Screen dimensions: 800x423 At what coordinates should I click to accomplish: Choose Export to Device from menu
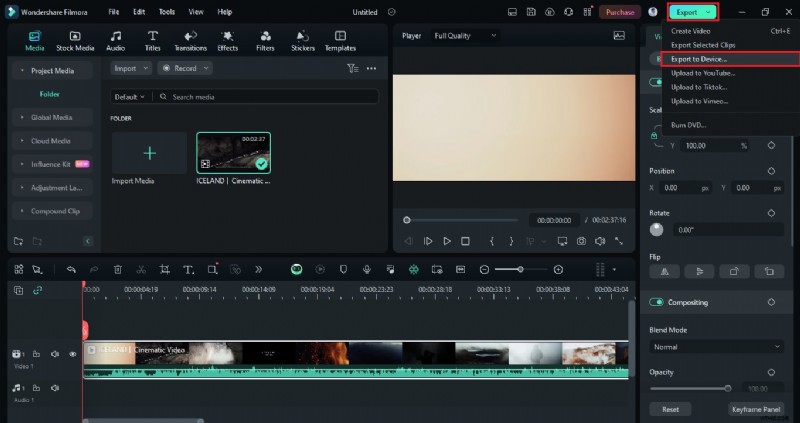699,59
